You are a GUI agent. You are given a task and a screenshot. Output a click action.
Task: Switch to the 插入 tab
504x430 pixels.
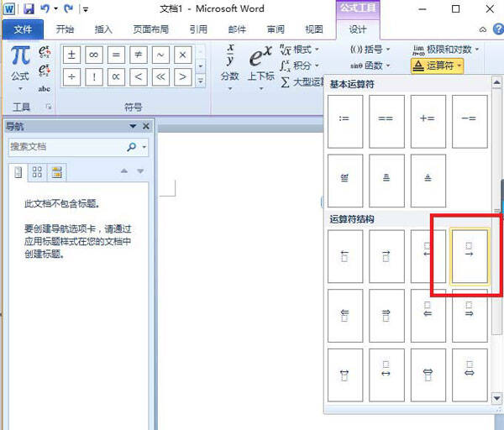[103, 29]
